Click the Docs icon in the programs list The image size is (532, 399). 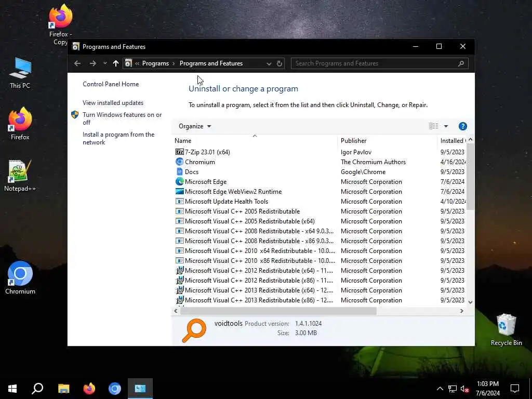coord(179,171)
